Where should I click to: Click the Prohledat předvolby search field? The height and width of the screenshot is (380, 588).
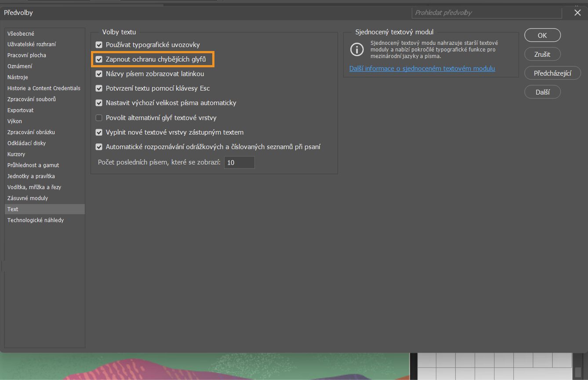coord(487,13)
